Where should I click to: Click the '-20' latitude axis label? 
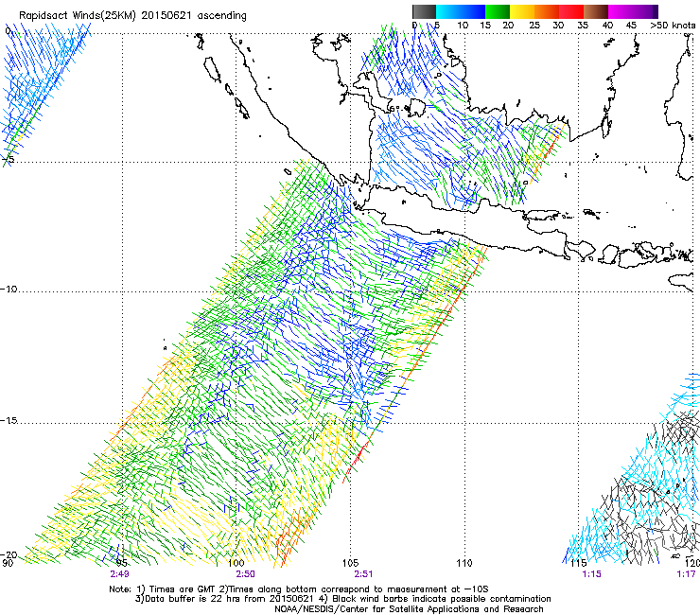coord(9,554)
